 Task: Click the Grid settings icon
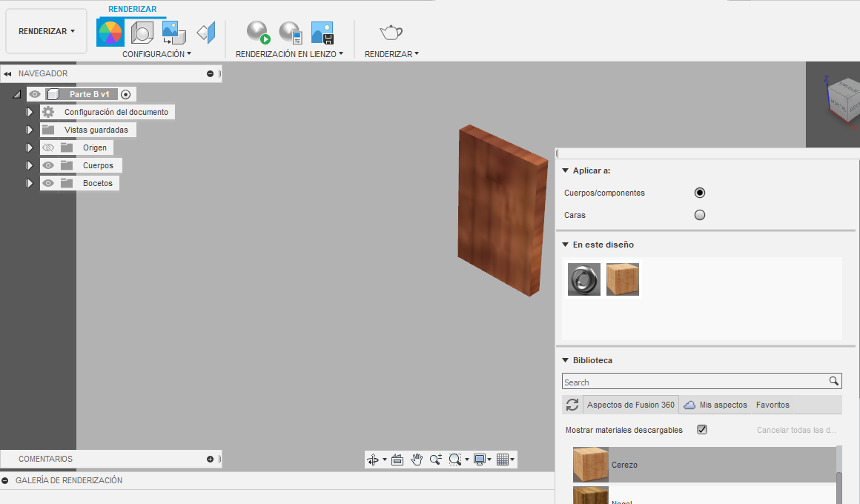point(503,460)
